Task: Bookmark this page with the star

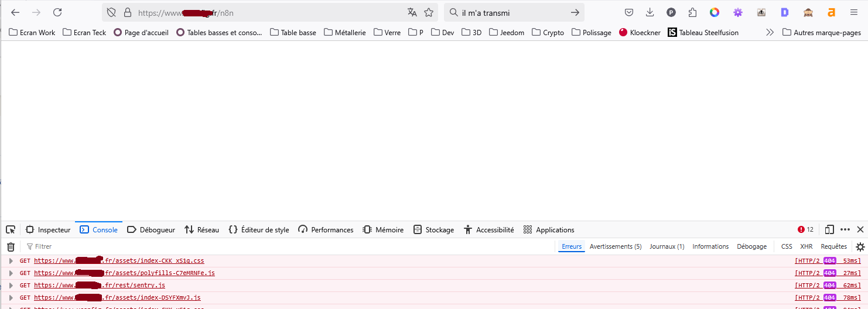Action: 429,12
